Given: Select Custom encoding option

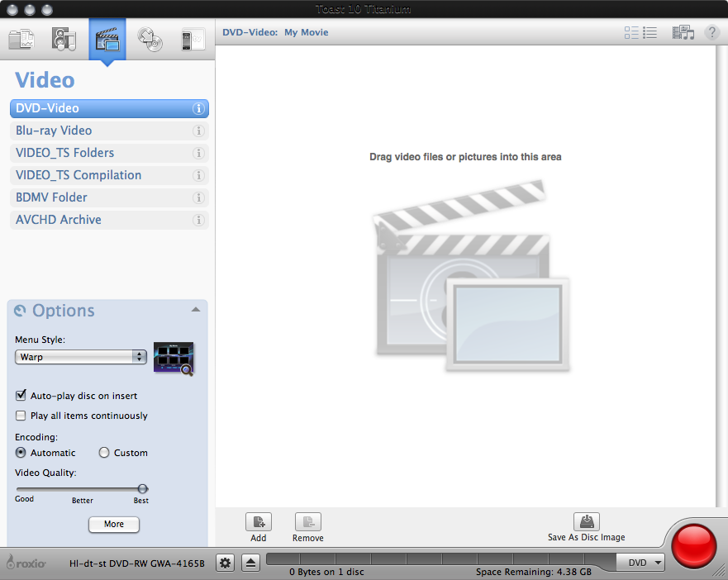Looking at the screenshot, I should coord(104,452).
